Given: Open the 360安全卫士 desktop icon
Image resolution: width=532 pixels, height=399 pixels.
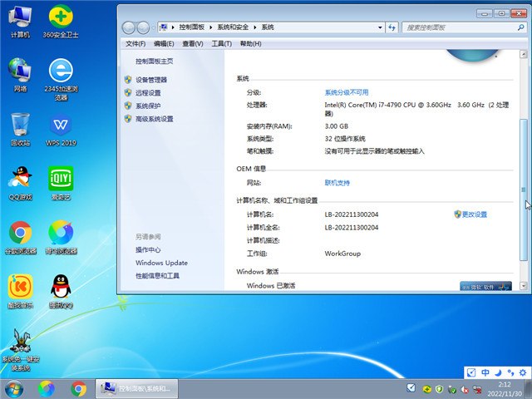Looking at the screenshot, I should (x=60, y=18).
